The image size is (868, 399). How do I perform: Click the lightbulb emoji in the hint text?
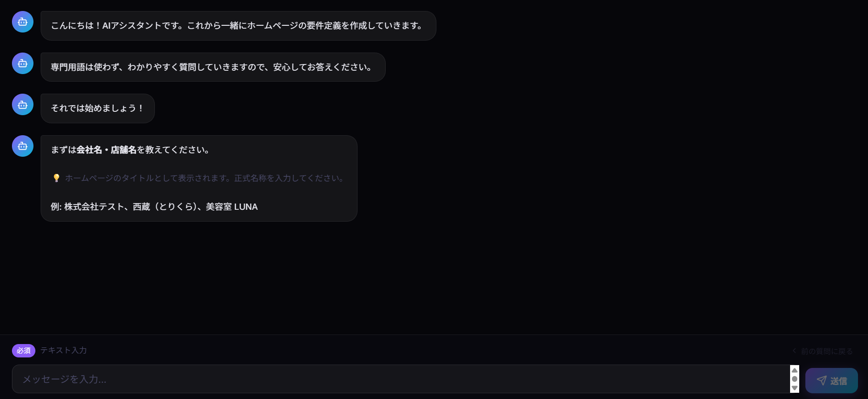56,177
